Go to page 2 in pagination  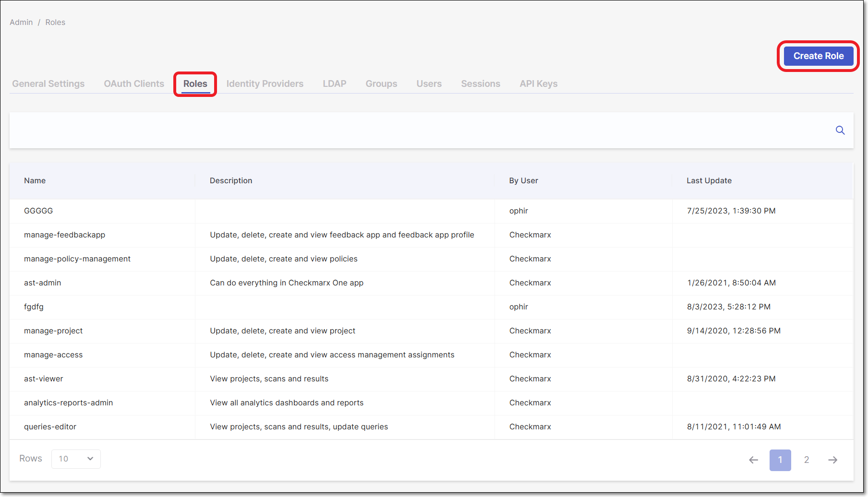(807, 460)
